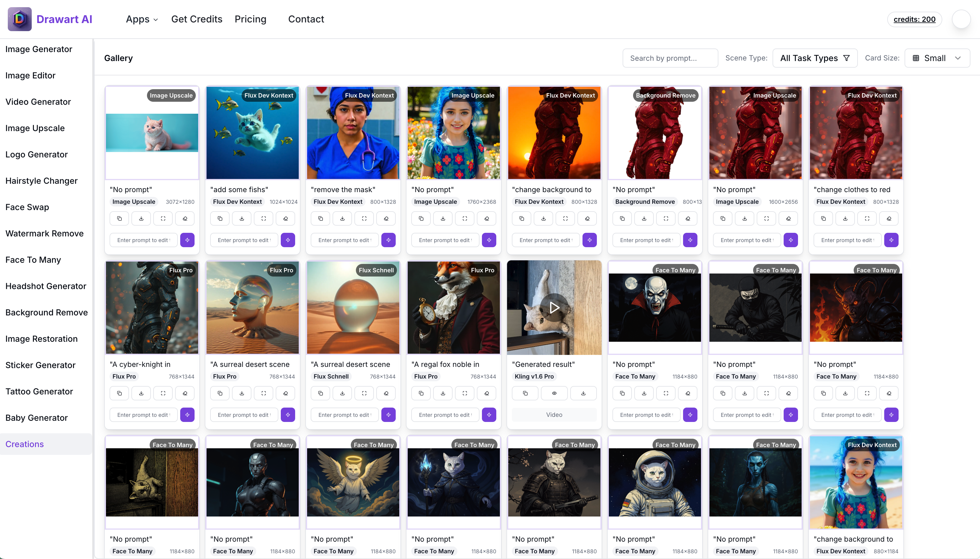
Task: Click the Drawart AI brand name
Action: [x=64, y=19]
